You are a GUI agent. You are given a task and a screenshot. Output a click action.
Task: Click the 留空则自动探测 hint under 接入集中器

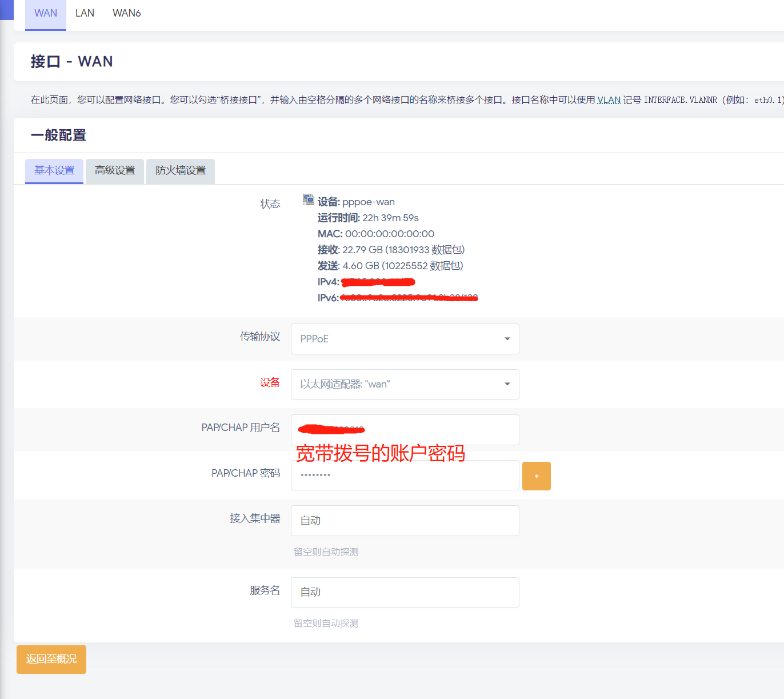click(x=326, y=552)
